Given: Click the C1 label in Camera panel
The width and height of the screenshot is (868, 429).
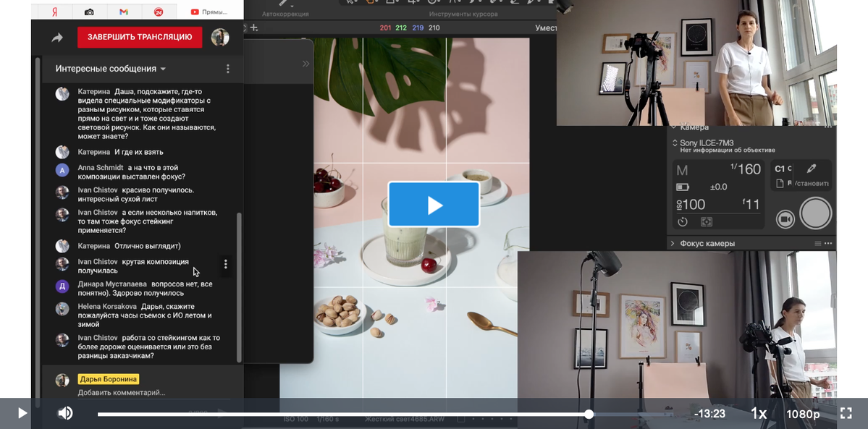Looking at the screenshot, I should point(780,169).
